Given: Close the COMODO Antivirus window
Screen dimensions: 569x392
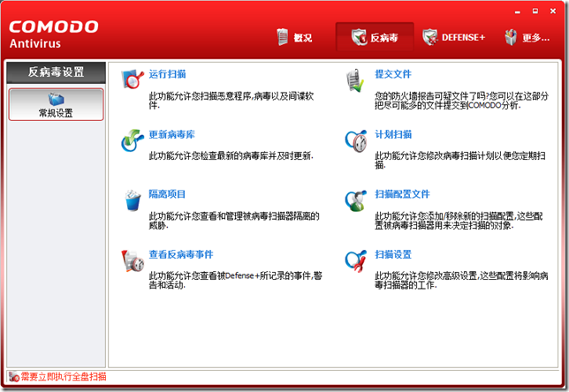Looking at the screenshot, I should click(x=553, y=11).
